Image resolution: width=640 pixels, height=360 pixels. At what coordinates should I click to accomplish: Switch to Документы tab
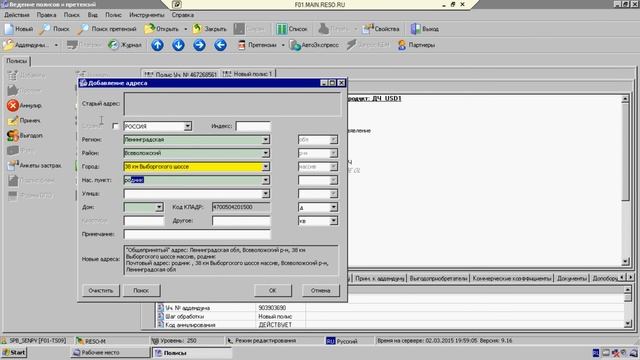tap(572, 278)
